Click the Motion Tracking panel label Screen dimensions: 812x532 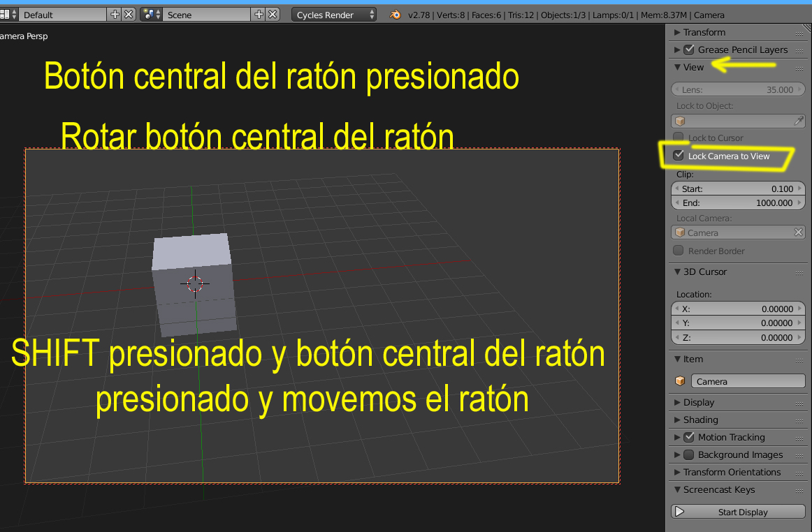(731, 437)
